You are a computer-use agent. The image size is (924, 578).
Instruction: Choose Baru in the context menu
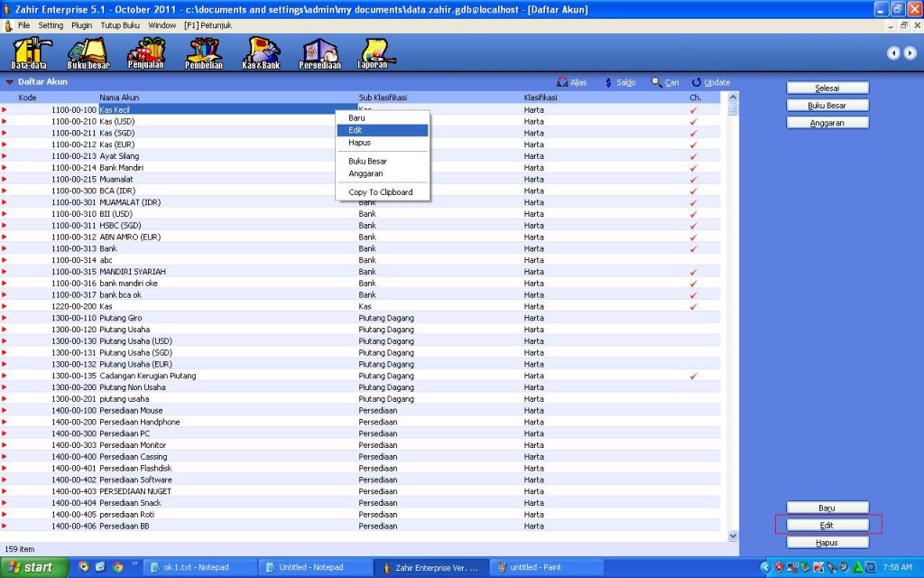click(383, 118)
